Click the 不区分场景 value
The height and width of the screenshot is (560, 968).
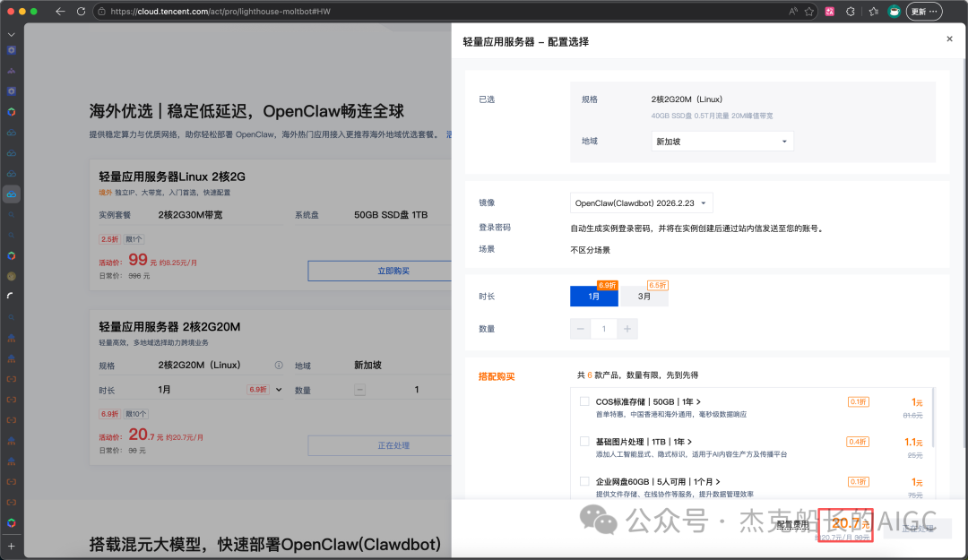click(x=590, y=250)
